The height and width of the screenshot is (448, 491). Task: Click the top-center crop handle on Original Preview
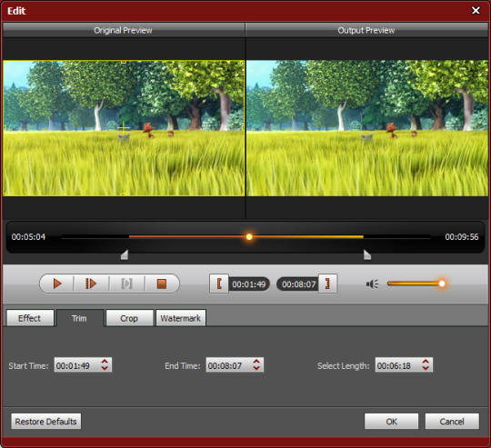124,62
